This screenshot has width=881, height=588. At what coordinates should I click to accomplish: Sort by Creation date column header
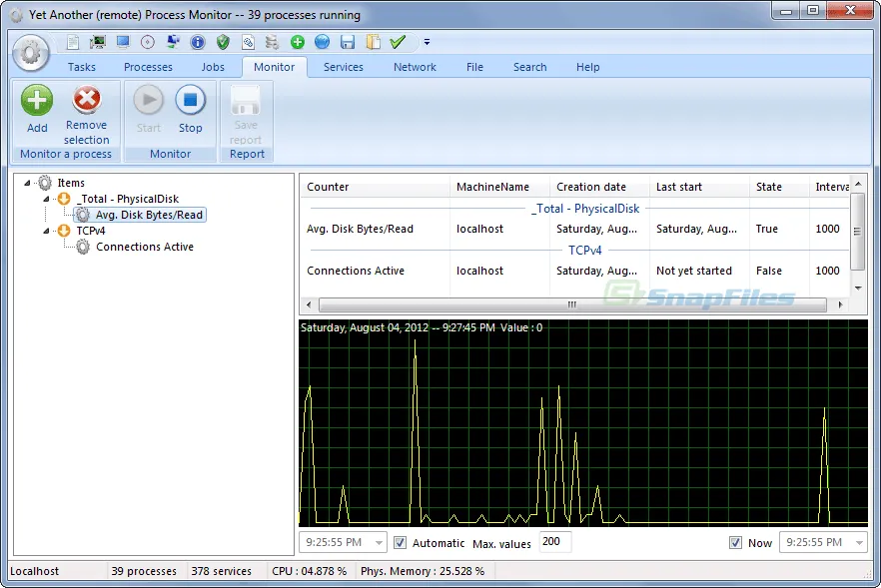(599, 187)
